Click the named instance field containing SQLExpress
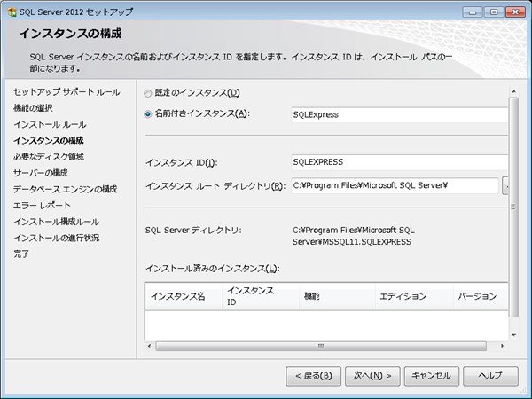Image resolution: width=532 pixels, height=399 pixels. (x=400, y=114)
